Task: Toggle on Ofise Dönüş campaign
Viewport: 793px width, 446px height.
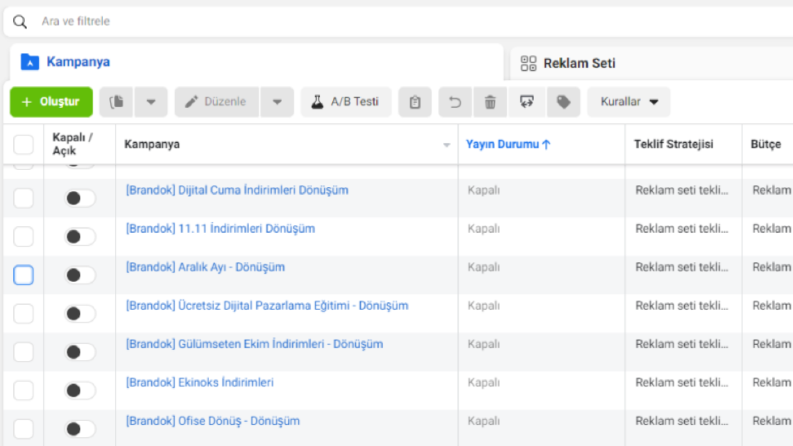Action: (x=80, y=429)
